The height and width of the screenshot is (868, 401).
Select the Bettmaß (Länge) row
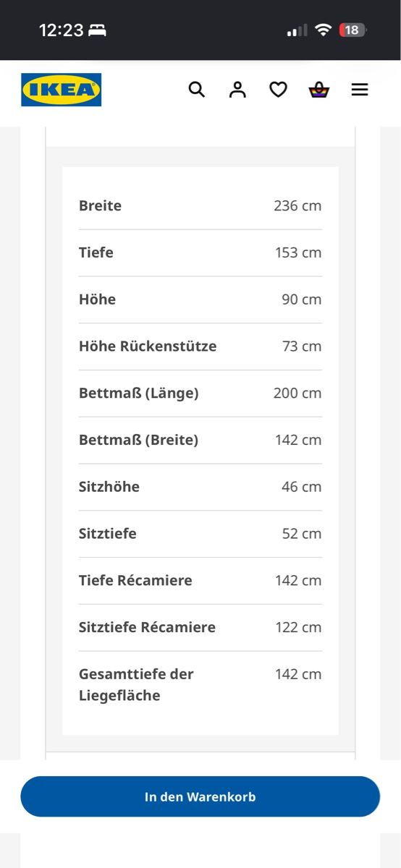pyautogui.click(x=200, y=393)
